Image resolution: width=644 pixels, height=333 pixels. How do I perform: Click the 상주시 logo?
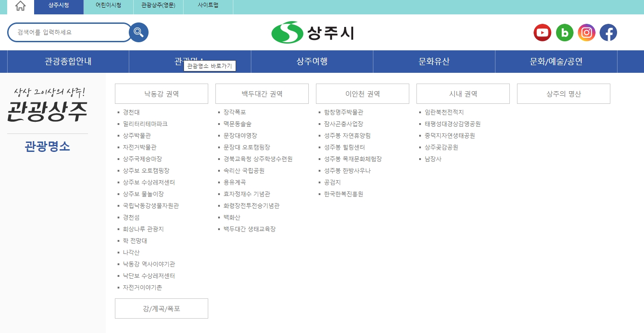coord(313,32)
